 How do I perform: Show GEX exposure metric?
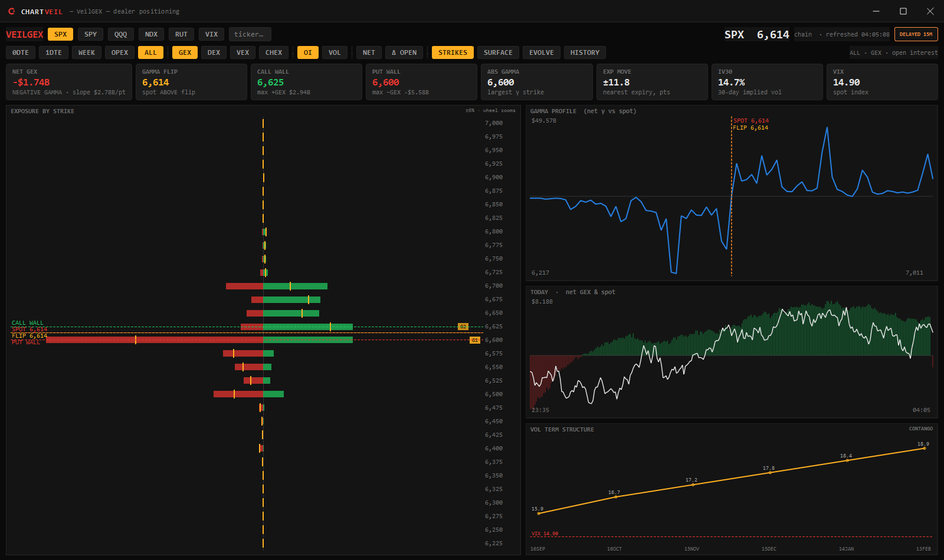pos(185,52)
